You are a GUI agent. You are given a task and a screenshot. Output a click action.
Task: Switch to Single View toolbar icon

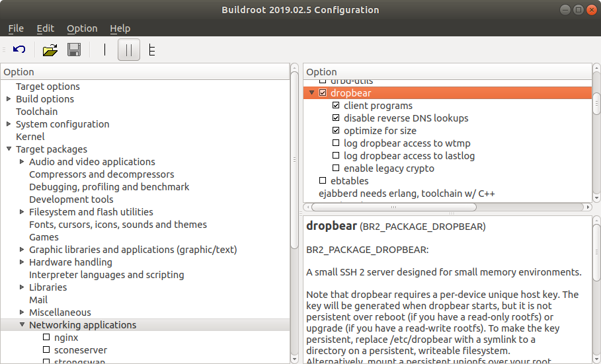(x=104, y=50)
